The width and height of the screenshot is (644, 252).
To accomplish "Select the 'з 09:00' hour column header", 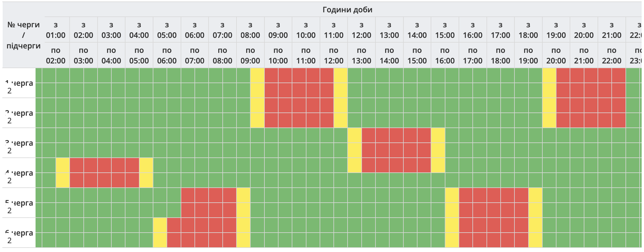I will click(x=278, y=30).
